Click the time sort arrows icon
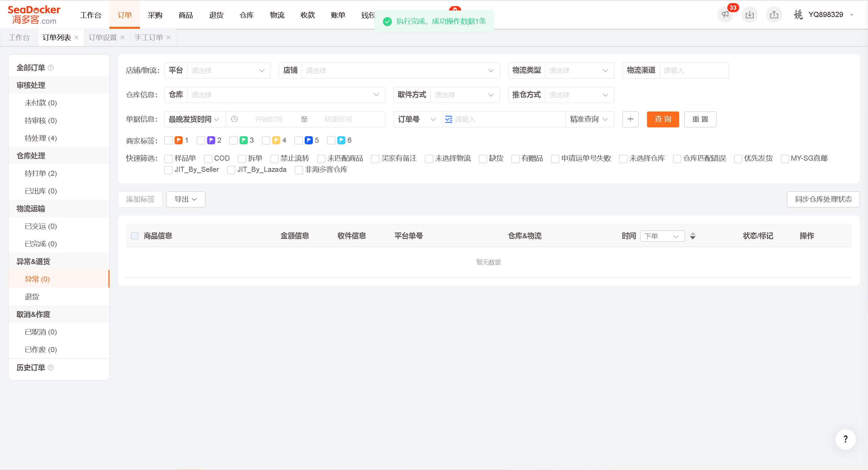868x470 pixels. click(693, 236)
